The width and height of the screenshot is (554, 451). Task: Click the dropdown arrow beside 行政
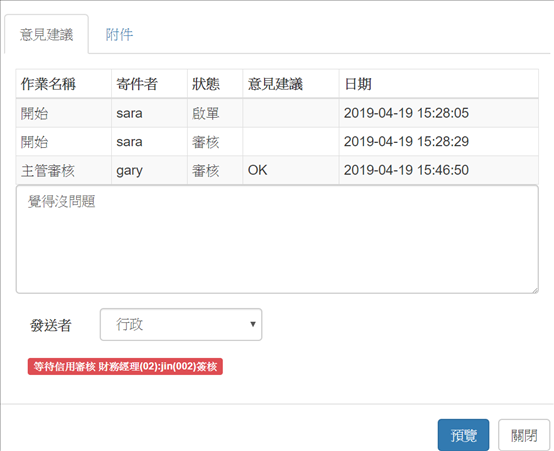tap(253, 324)
